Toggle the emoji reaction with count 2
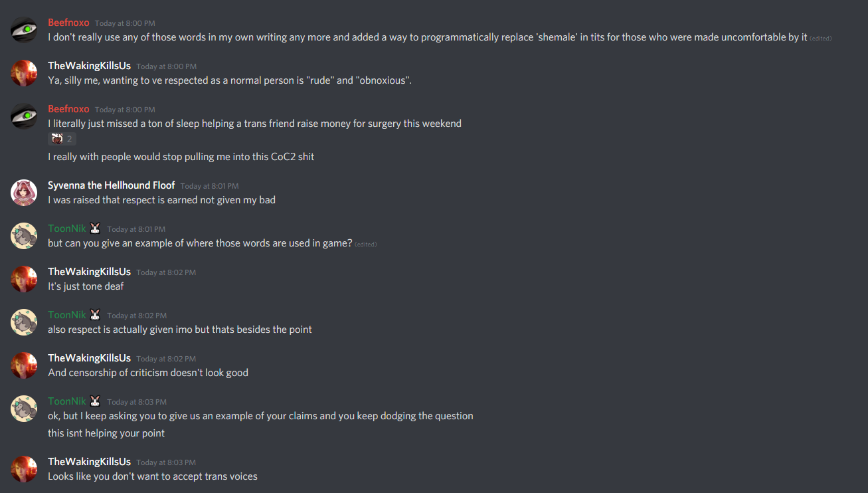This screenshot has height=493, width=868. click(x=62, y=139)
